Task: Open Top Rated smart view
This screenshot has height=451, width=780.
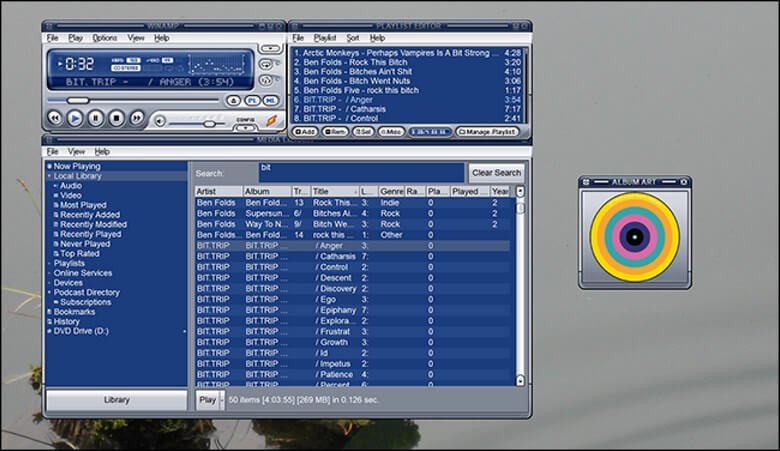Action: [80, 254]
